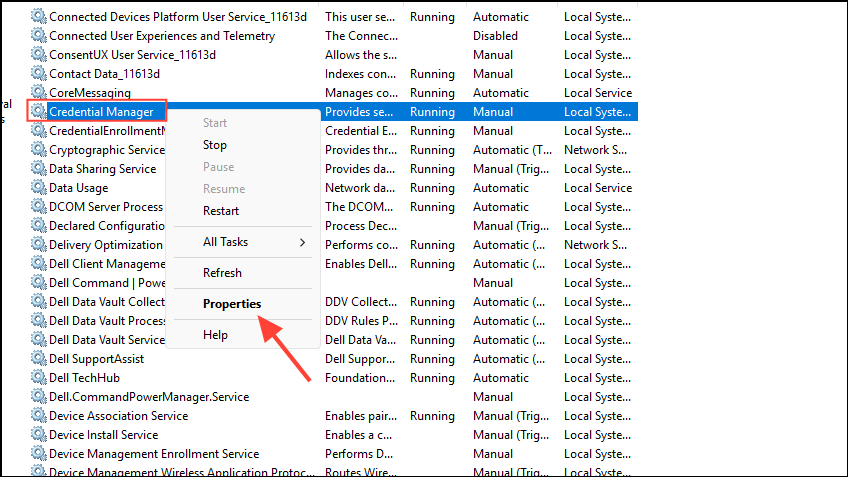
Task: Open Properties from the context menu
Action: pyautogui.click(x=231, y=304)
